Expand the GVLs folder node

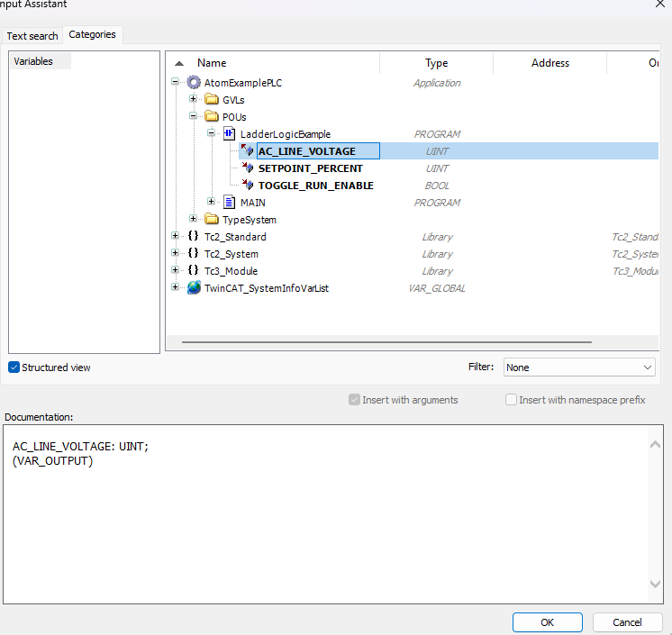[194, 99]
